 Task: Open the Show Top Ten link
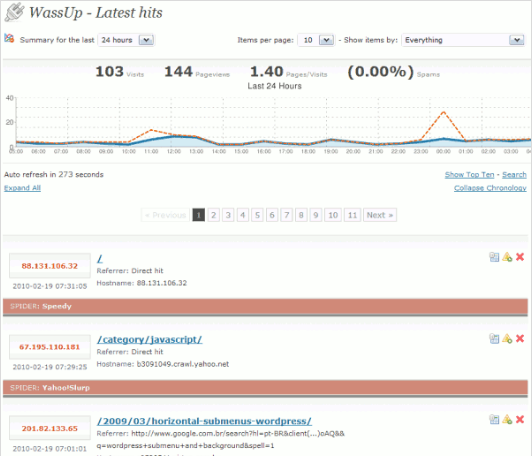click(x=469, y=175)
